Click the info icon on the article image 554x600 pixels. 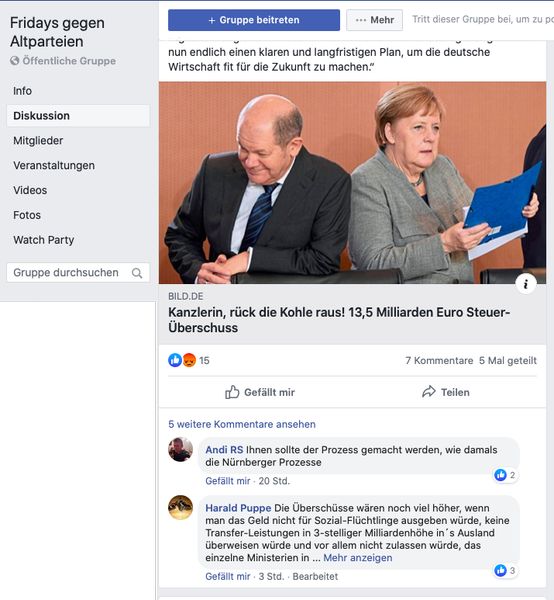coord(525,284)
